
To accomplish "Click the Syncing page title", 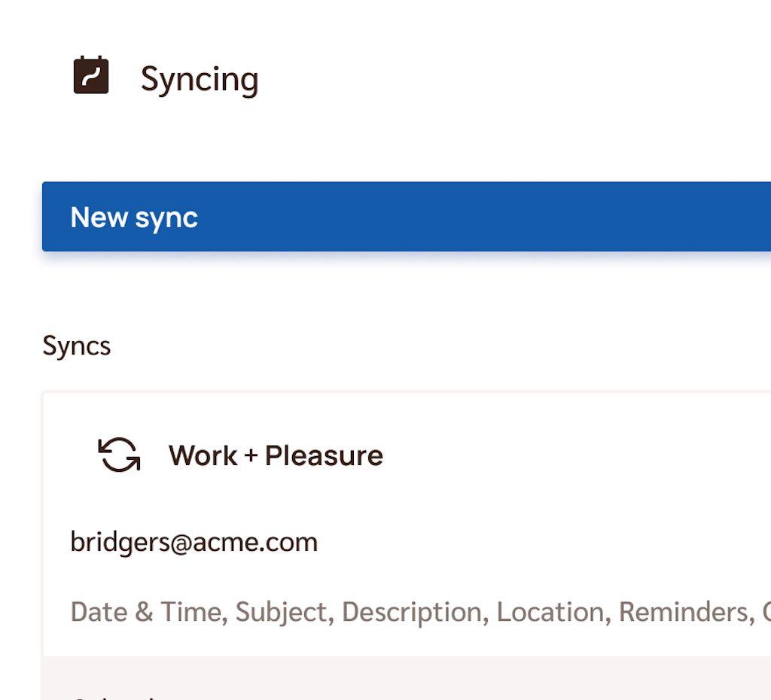I will (199, 80).
